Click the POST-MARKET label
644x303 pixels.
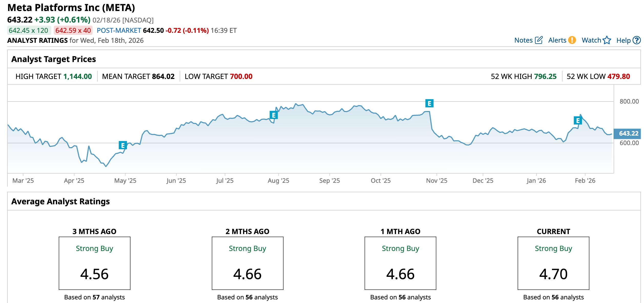tap(119, 31)
